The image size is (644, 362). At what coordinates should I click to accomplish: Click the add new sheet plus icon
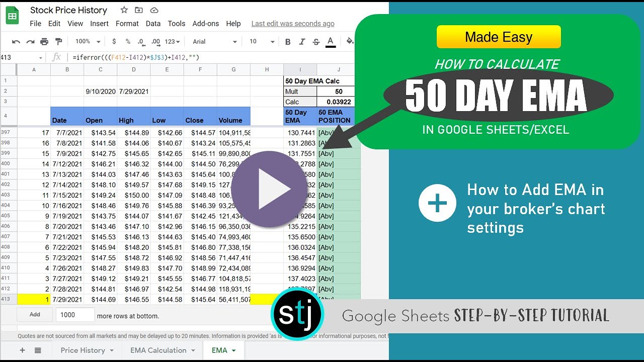pos(22,350)
